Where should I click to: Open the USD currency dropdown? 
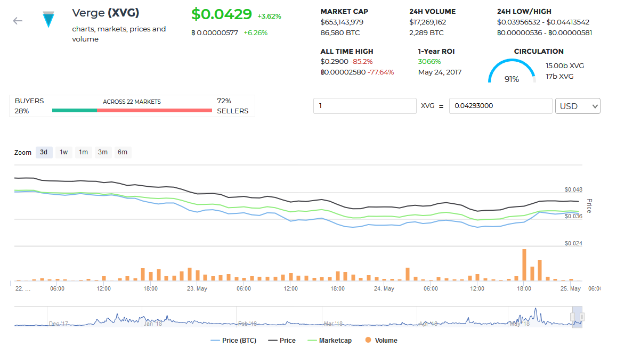click(578, 106)
